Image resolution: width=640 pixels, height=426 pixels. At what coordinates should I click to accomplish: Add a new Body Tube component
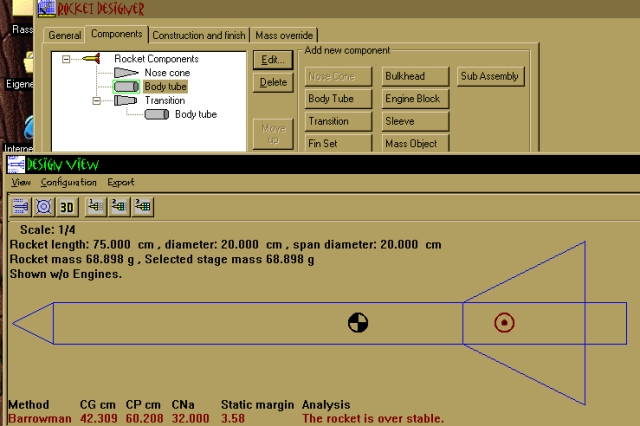tap(338, 99)
